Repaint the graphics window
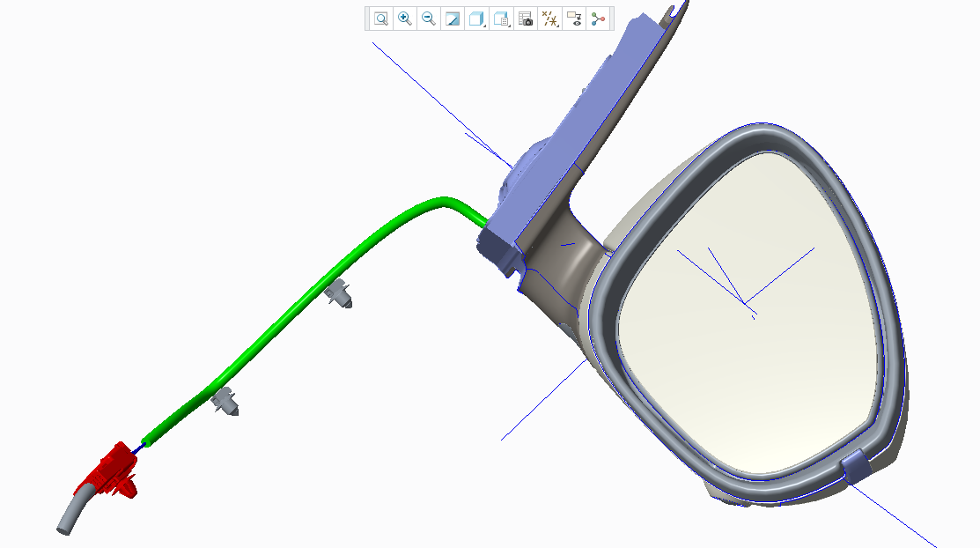Screen dimensions: 980x548 (x=452, y=19)
